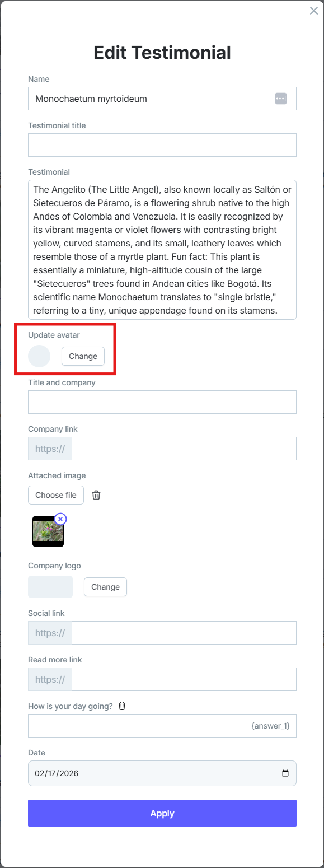The height and width of the screenshot is (868, 324).
Task: Change the avatar image
Action: [x=83, y=356]
